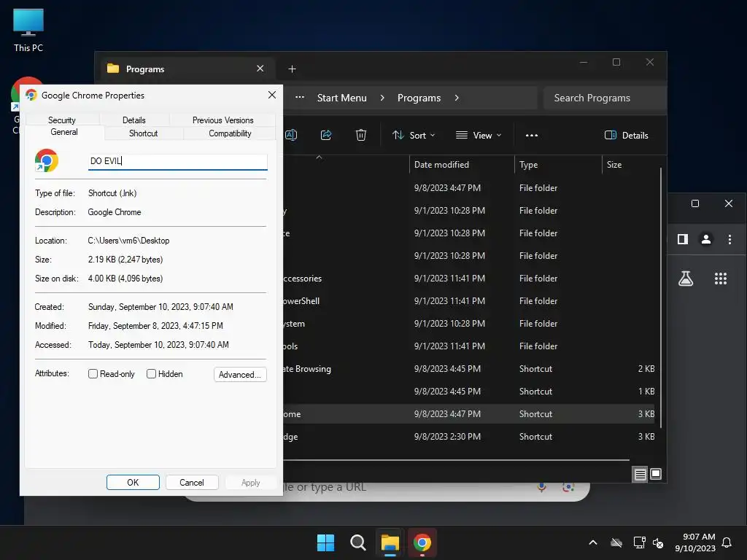Open taskbar Search

pos(357,542)
